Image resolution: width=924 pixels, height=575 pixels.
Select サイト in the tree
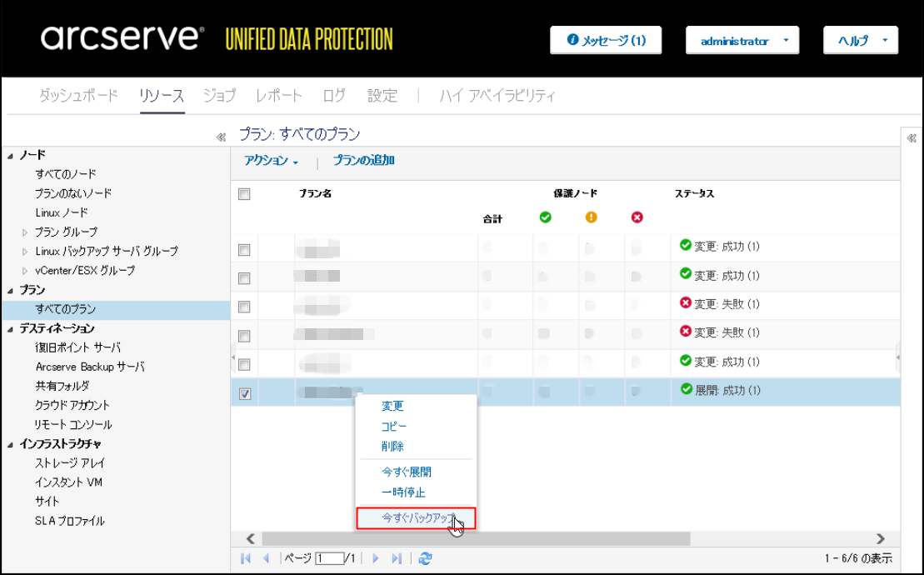tap(47, 502)
